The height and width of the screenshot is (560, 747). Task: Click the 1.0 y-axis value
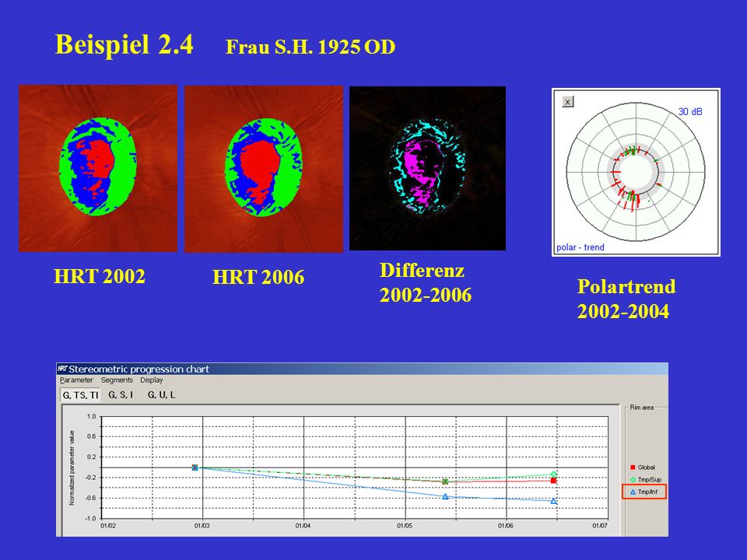(x=91, y=416)
